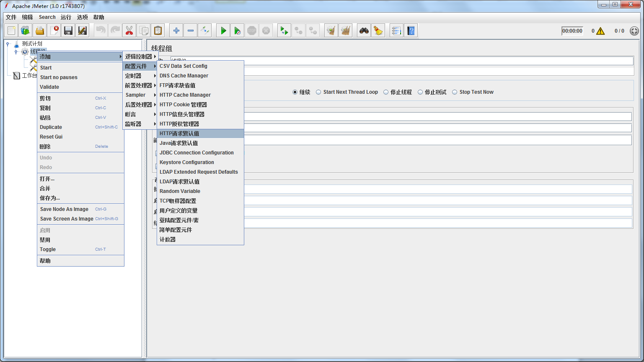Choose JDBC Connection Configuration
Screen dimensions: 644x362
(x=200, y=153)
